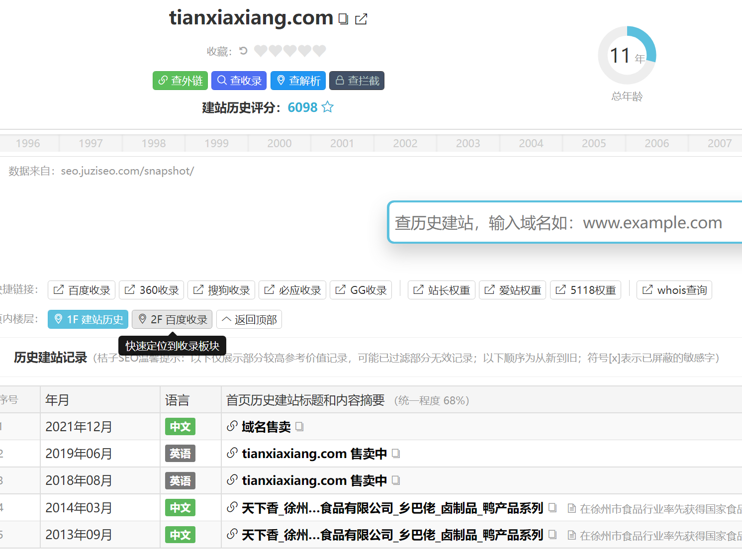742x560 pixels.
Task: Open 必应收录 quick link
Action: pyautogui.click(x=292, y=290)
